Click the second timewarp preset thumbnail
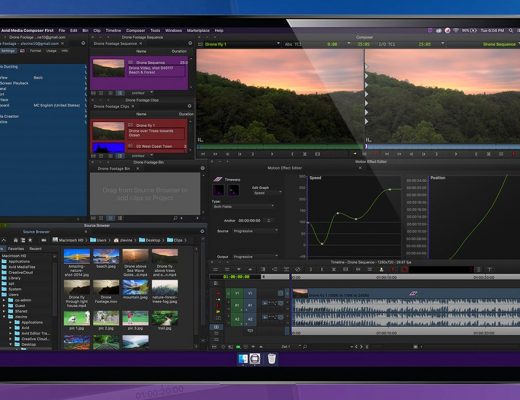 coord(233,191)
